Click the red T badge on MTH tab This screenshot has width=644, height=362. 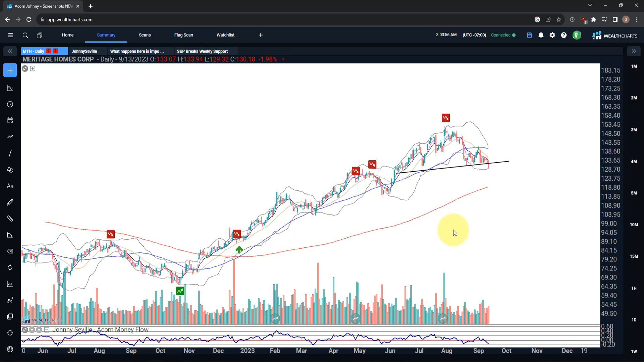(x=56, y=51)
